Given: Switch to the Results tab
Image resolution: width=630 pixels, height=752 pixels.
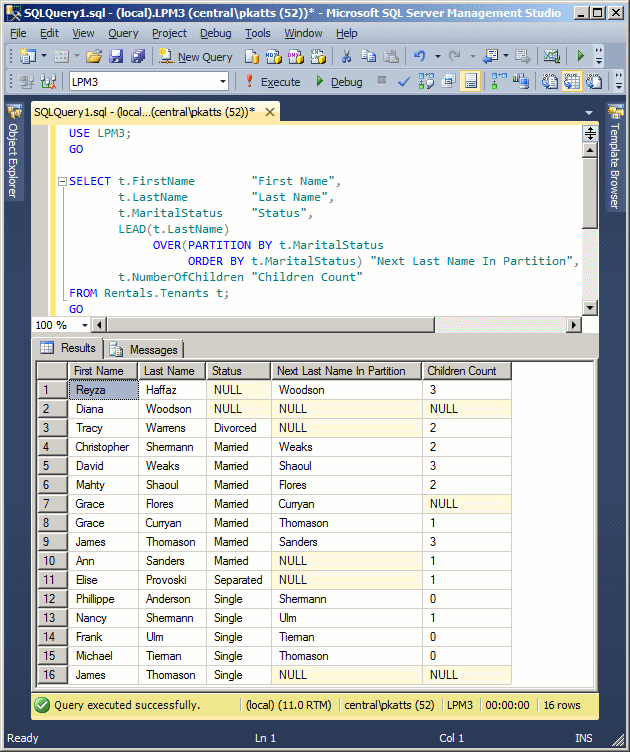Looking at the screenshot, I should pos(68,348).
